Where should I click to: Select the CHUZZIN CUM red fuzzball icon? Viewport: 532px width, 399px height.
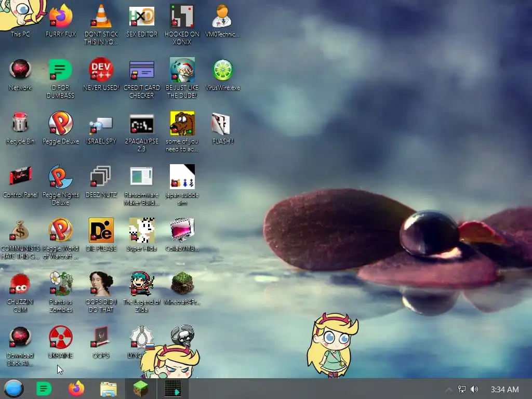pyautogui.click(x=20, y=293)
